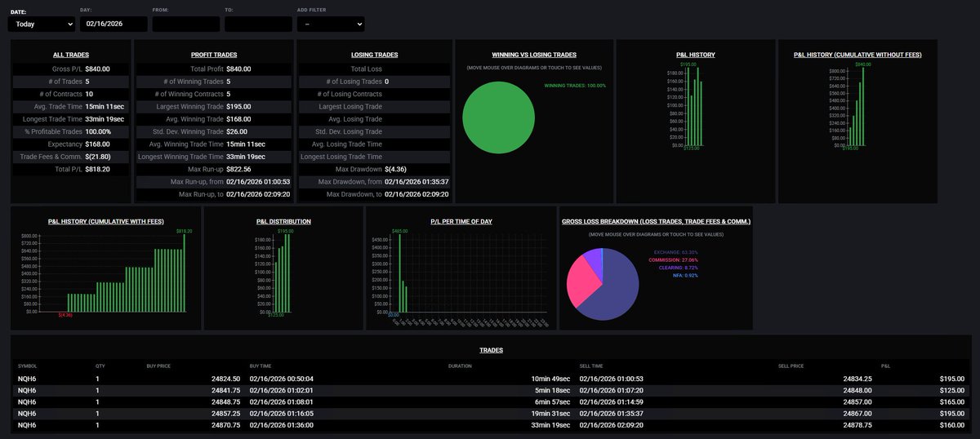Open the Add Filter dropdown
This screenshot has width=980, height=439.
[331, 24]
